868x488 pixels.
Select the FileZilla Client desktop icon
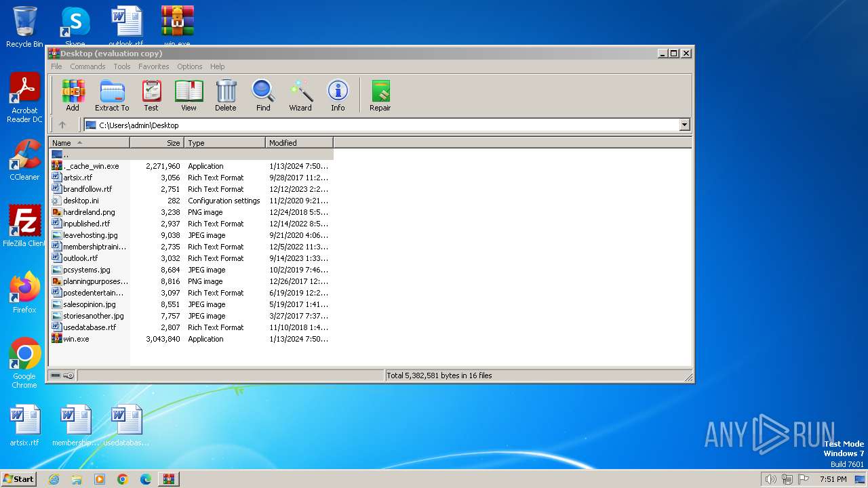point(24,226)
